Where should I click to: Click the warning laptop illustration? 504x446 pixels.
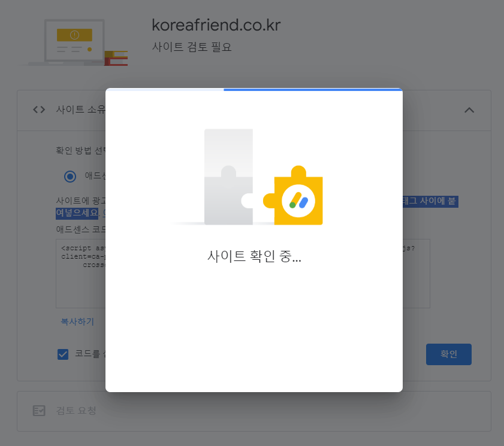click(74, 42)
